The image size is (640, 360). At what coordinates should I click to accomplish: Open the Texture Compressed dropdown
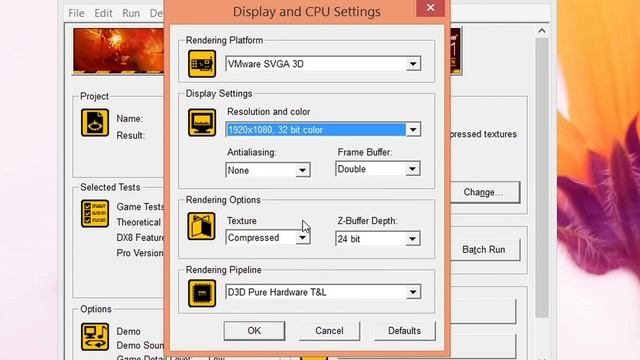pos(302,238)
